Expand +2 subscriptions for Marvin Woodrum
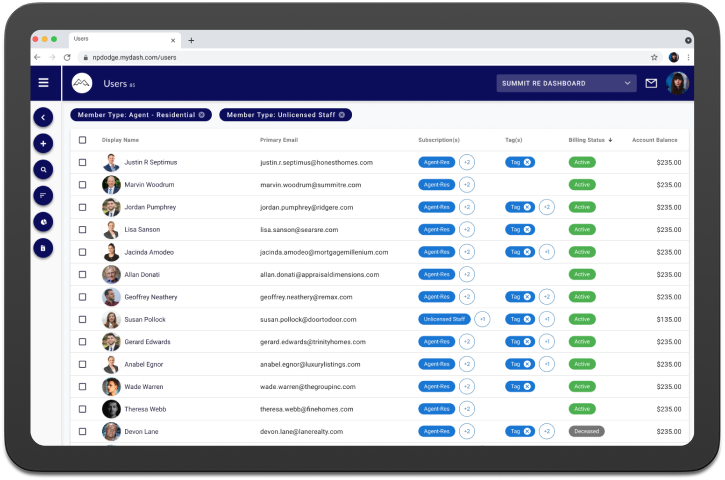 tap(467, 185)
